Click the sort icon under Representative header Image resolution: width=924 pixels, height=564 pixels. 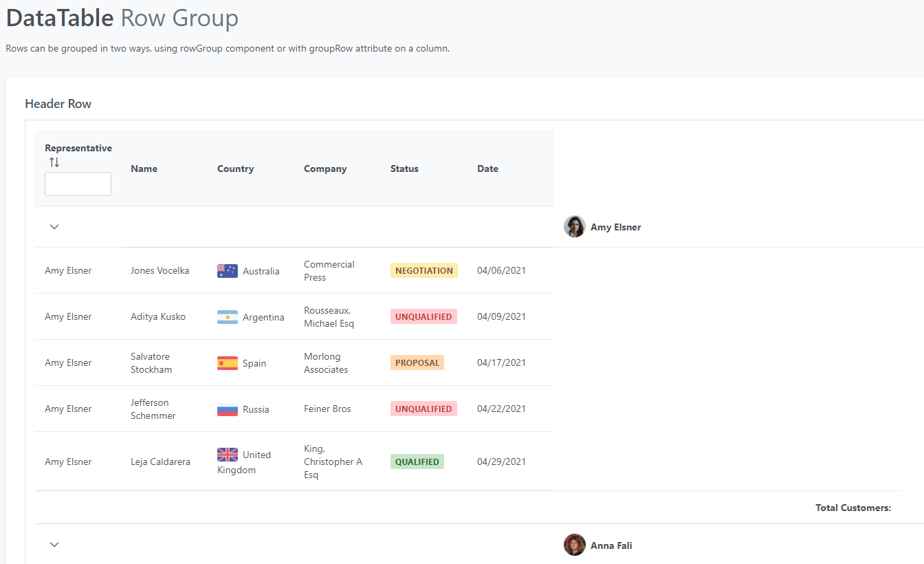53,161
